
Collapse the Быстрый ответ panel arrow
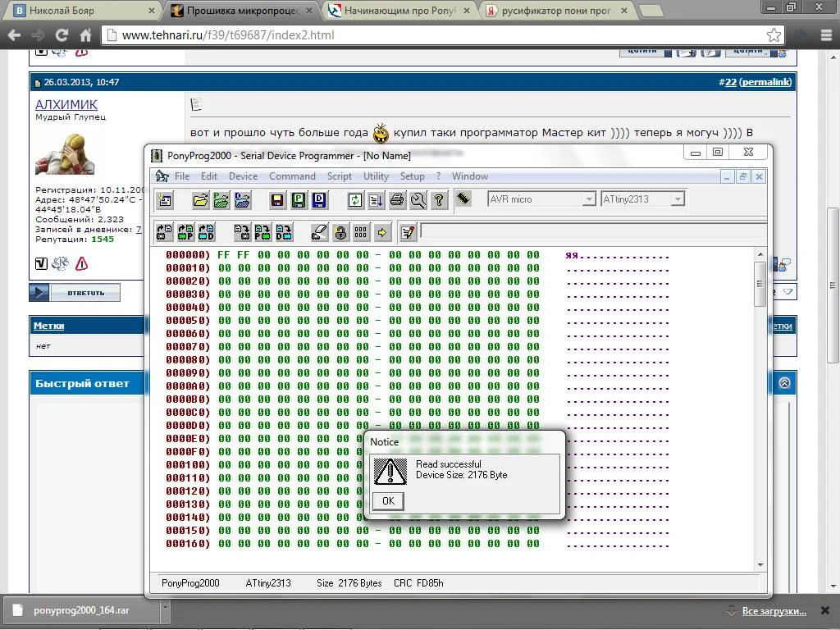(784, 383)
